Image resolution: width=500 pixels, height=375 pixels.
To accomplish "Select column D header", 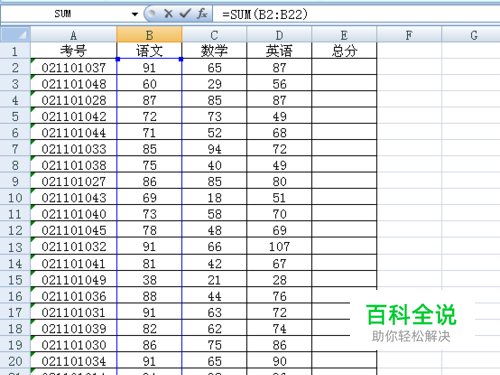I will click(x=279, y=35).
